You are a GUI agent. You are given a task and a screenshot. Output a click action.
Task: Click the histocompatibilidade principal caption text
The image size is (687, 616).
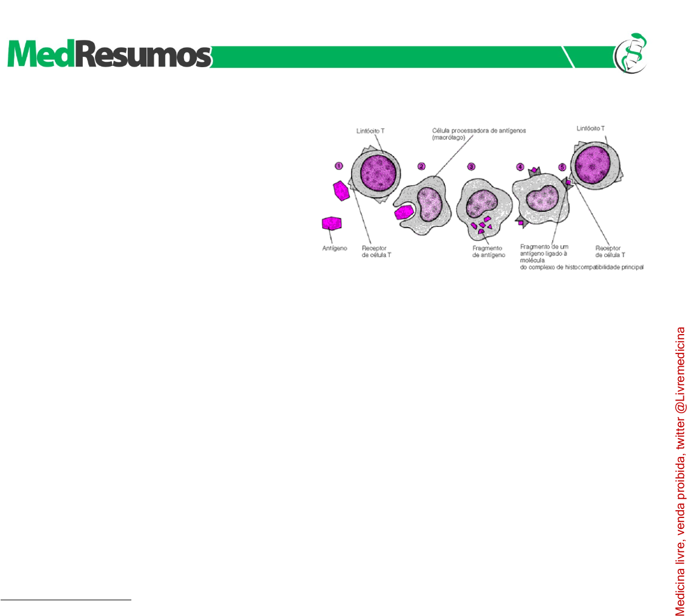[581, 267]
